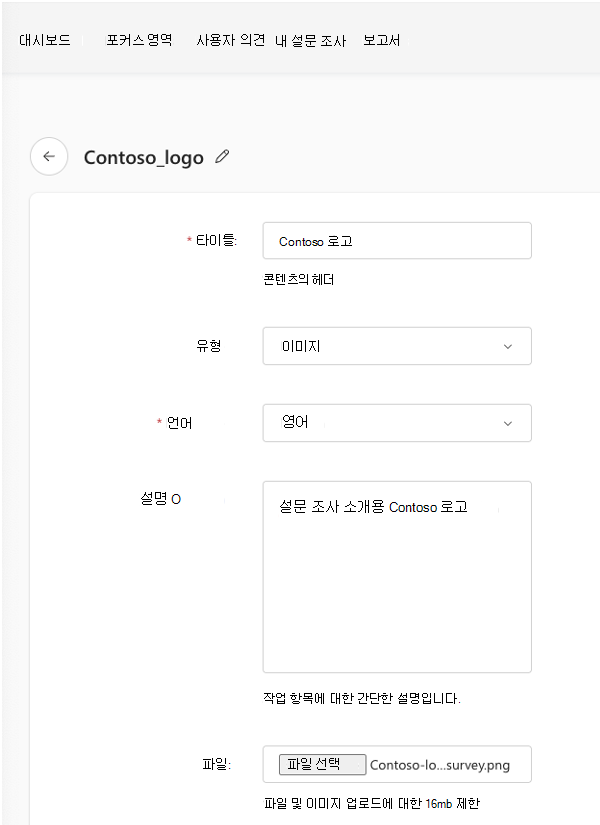
Task: Click the 타이틀 input containing Contoso 로고
Action: (397, 240)
